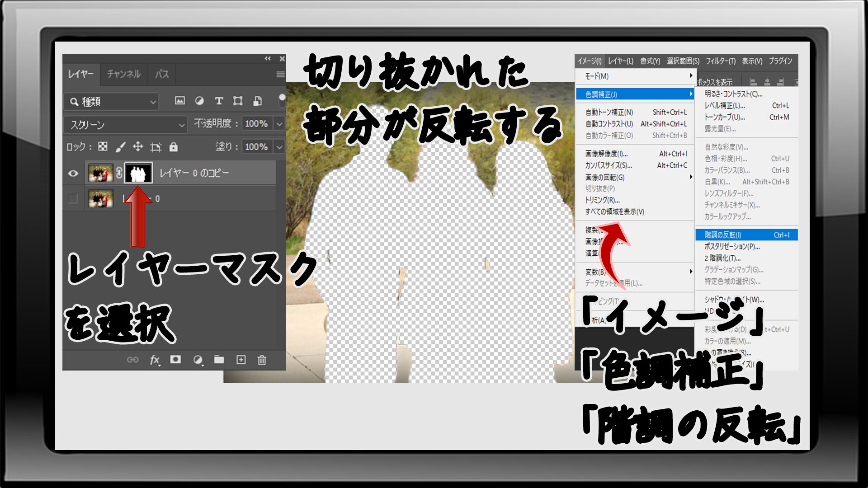The height and width of the screenshot is (488, 868).
Task: Filter layers by adjustment layers icon
Action: (199, 101)
